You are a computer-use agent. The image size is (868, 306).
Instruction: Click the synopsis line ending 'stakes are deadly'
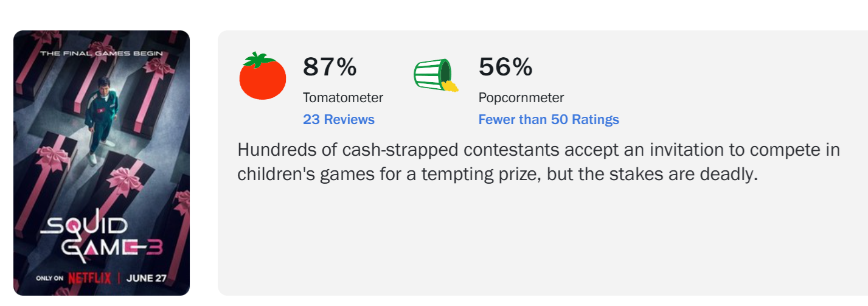pyautogui.click(x=499, y=173)
